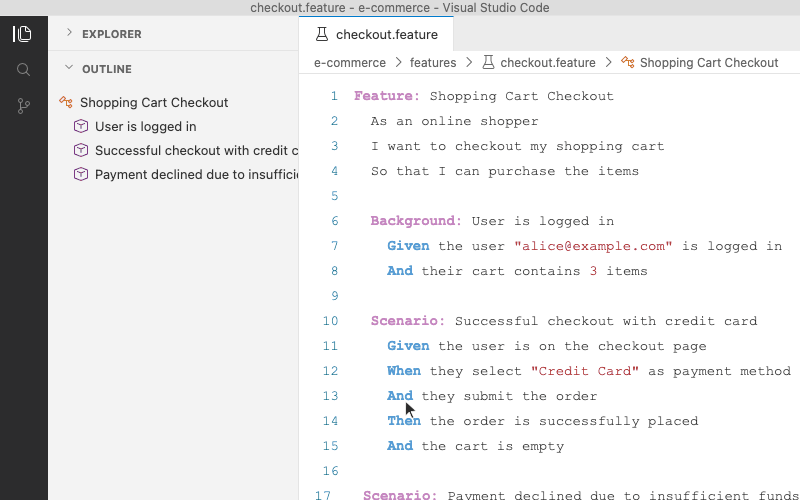Image resolution: width=800 pixels, height=500 pixels.
Task: Click cube icon next to Payment declined outline item
Action: [81, 174]
